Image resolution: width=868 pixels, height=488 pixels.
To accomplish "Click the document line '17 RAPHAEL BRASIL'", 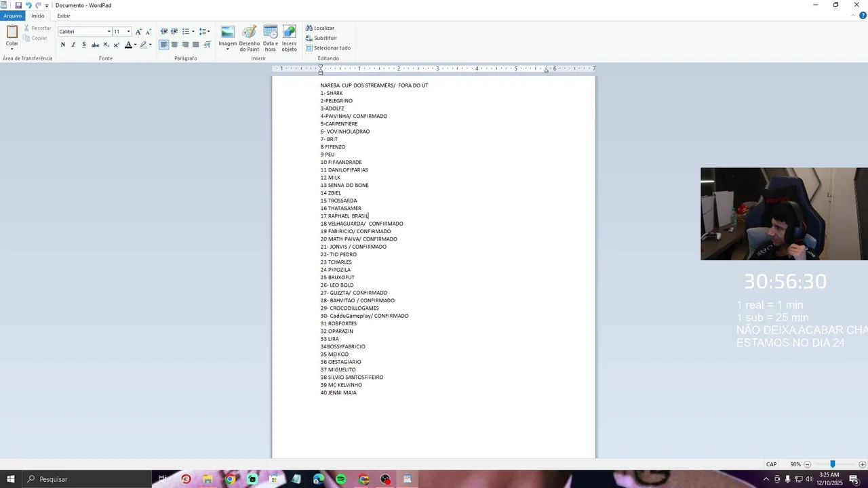I will click(x=344, y=216).
